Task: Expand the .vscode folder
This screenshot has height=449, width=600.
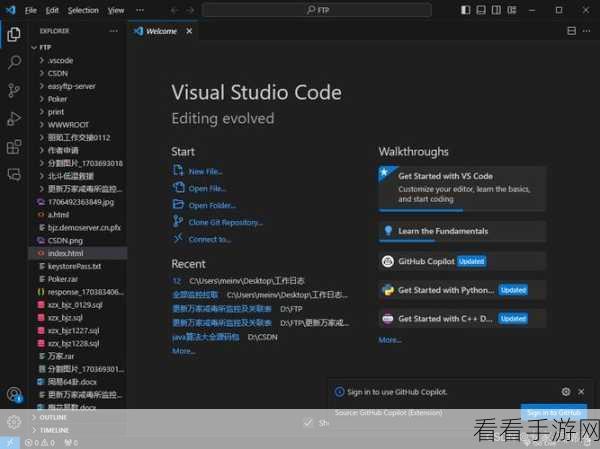Action: [78, 60]
